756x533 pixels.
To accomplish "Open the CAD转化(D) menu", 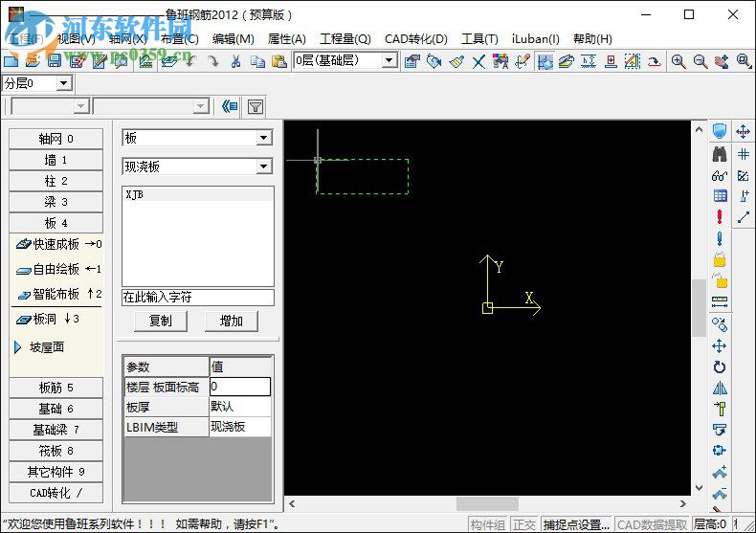I will [x=416, y=39].
